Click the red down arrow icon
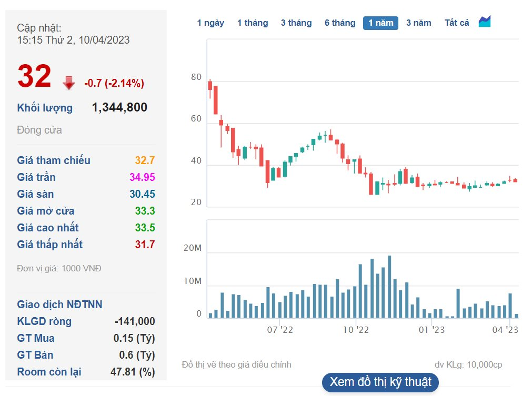 pos(69,83)
